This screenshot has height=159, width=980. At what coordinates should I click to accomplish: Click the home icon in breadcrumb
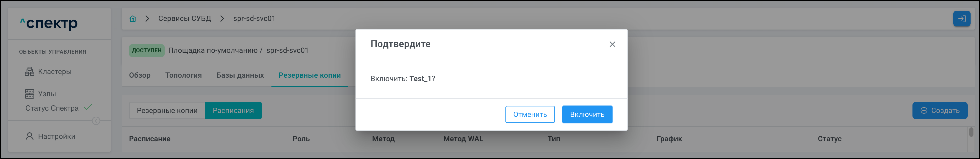point(133,19)
